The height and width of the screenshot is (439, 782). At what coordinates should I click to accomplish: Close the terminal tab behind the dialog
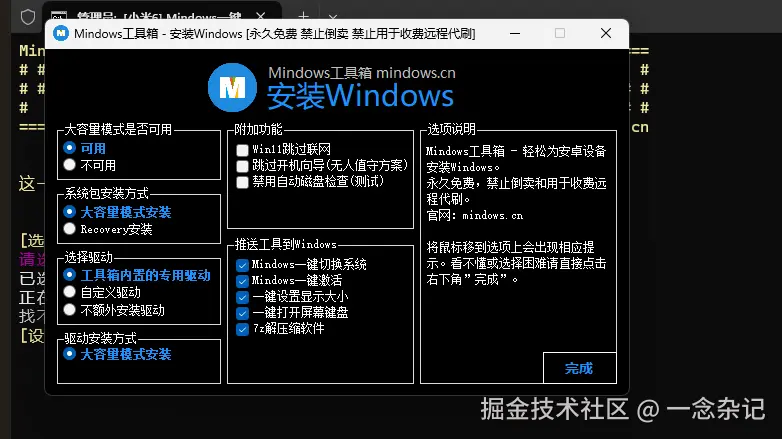click(260, 16)
